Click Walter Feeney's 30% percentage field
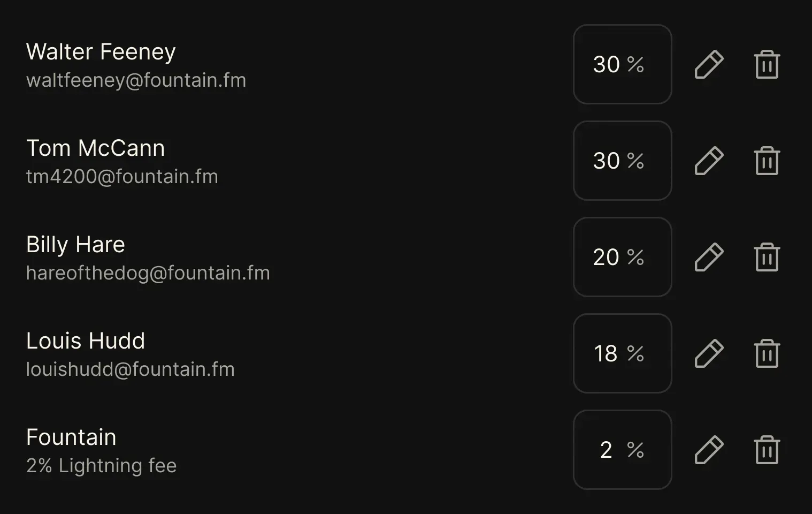The image size is (812, 514). click(622, 64)
